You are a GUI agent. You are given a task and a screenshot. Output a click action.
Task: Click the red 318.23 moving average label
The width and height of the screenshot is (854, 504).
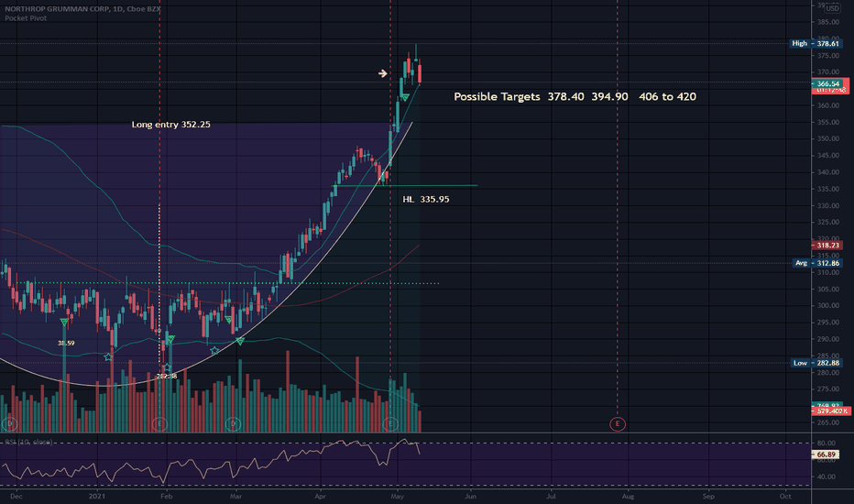point(827,246)
